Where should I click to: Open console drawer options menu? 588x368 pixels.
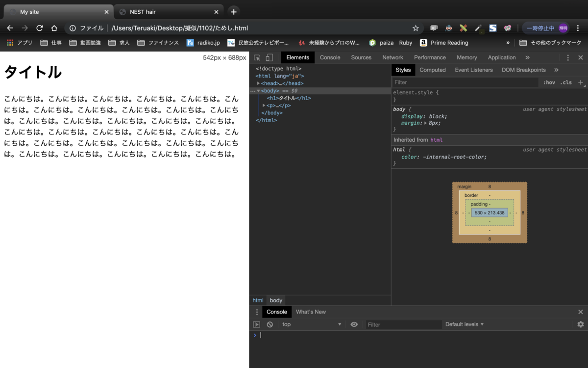256,312
